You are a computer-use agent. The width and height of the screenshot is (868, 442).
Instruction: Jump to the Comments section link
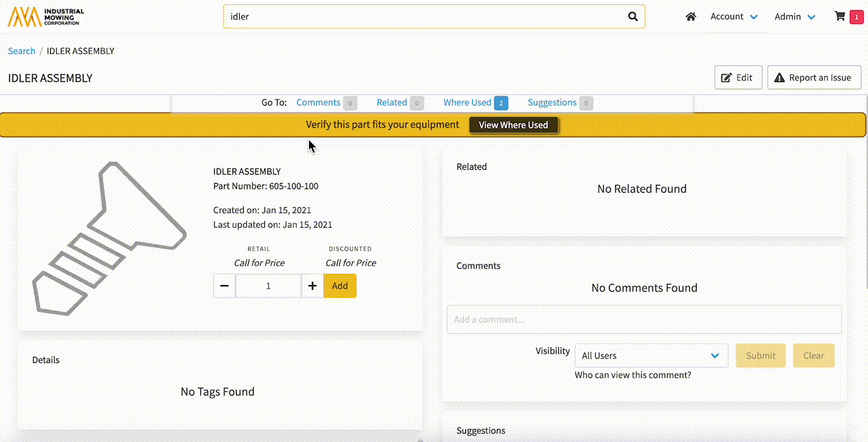(318, 103)
